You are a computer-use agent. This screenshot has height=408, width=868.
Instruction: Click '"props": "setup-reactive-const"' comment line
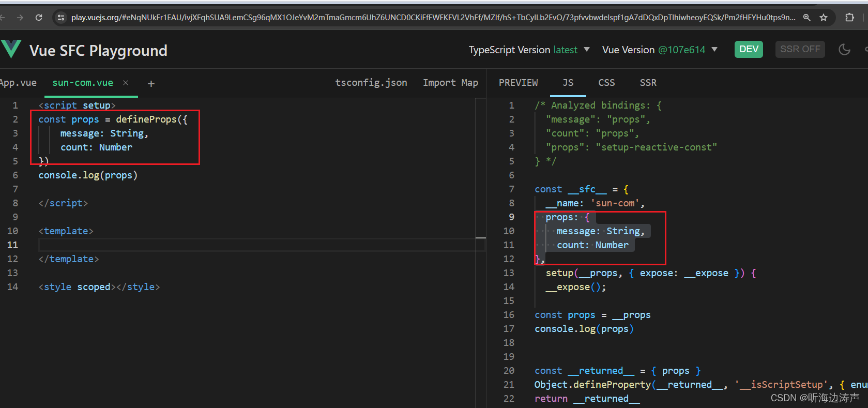coord(631,147)
